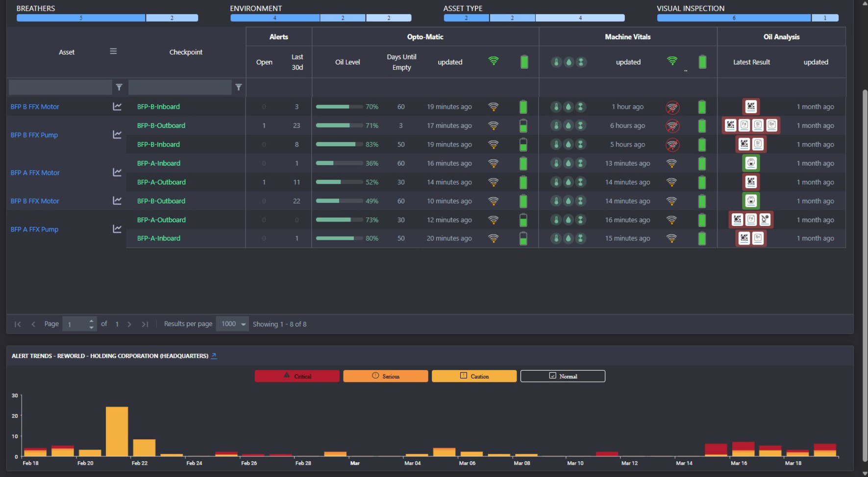
Task: Sort by the Oil Level column header
Action: click(x=347, y=62)
